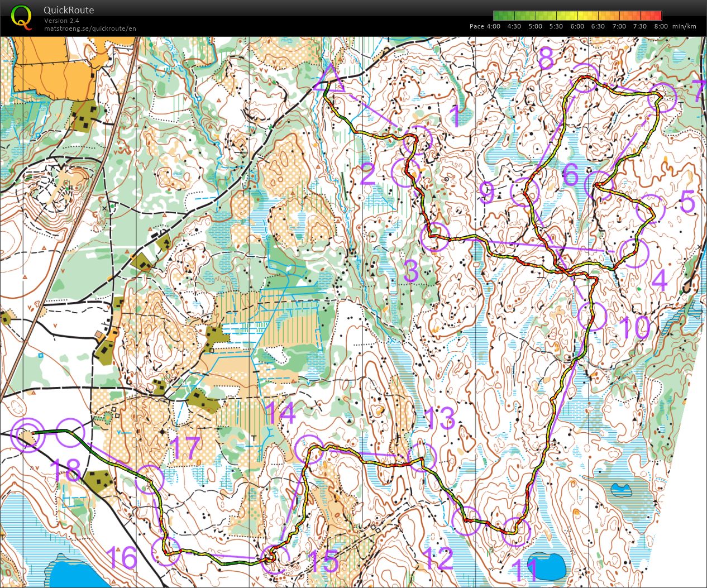The width and height of the screenshot is (707, 588).
Task: Select control circle 9 on the map
Action: [526, 193]
